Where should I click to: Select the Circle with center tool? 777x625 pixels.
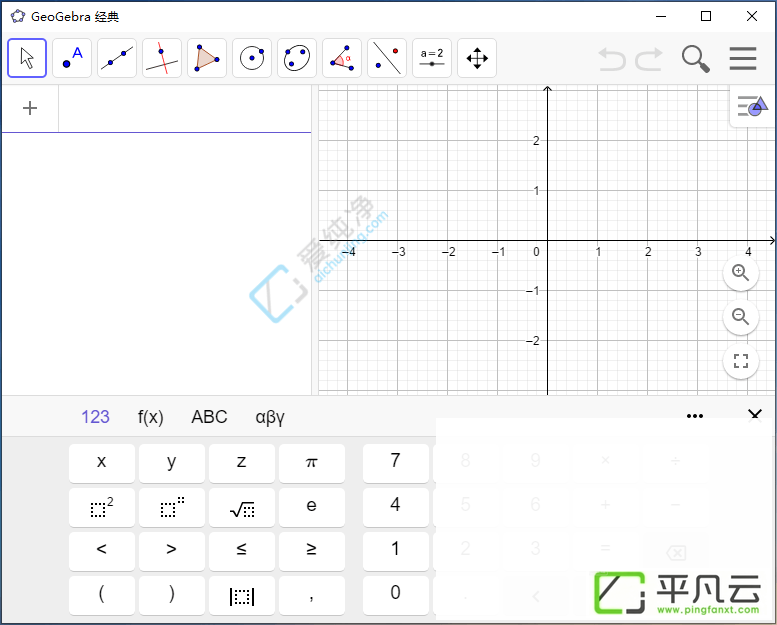252,58
